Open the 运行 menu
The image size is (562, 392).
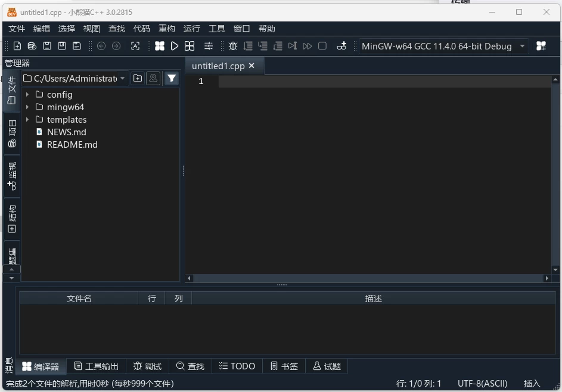click(191, 28)
